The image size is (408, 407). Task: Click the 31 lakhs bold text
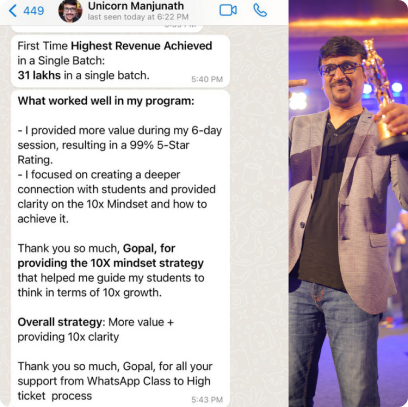(x=39, y=75)
